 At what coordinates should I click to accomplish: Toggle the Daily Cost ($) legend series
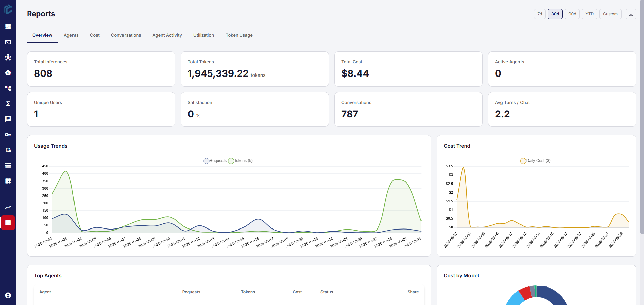tap(535, 161)
